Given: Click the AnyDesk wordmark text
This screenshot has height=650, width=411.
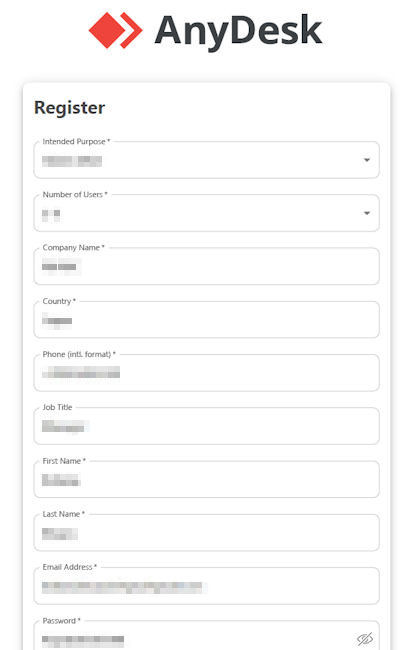Looking at the screenshot, I should point(238,31).
